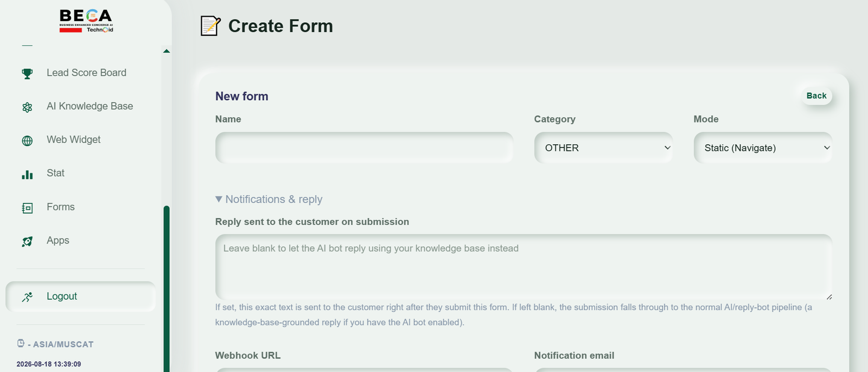
Task: Click the Web Widget globe icon
Action: pyautogui.click(x=27, y=140)
